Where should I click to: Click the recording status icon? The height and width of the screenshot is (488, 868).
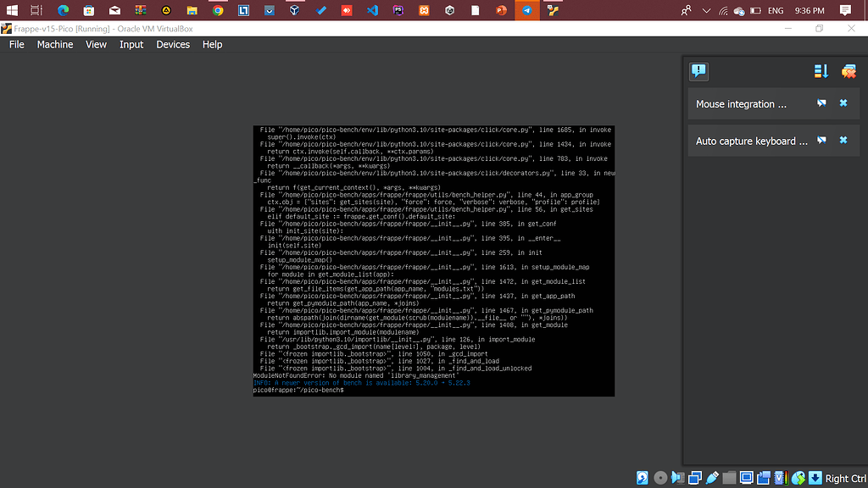pos(764,477)
